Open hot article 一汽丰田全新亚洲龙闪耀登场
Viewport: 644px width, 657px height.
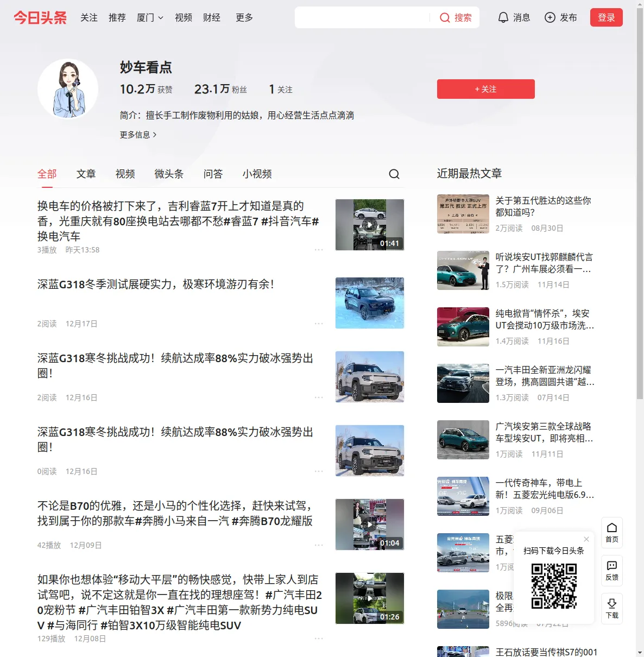tap(545, 376)
